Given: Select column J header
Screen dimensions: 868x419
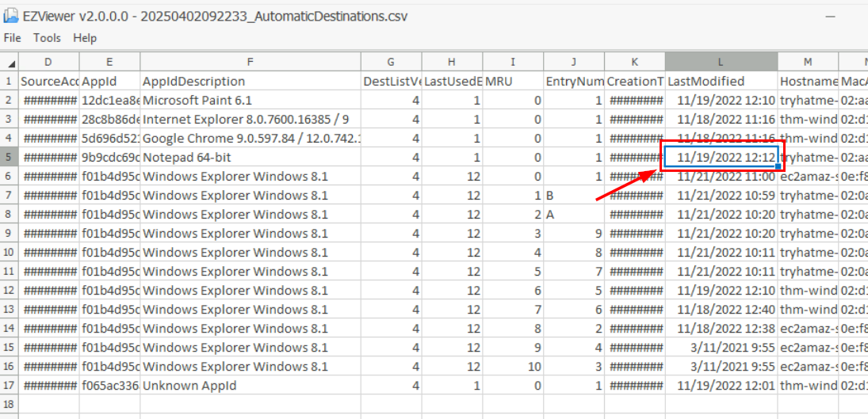Looking at the screenshot, I should point(574,62).
